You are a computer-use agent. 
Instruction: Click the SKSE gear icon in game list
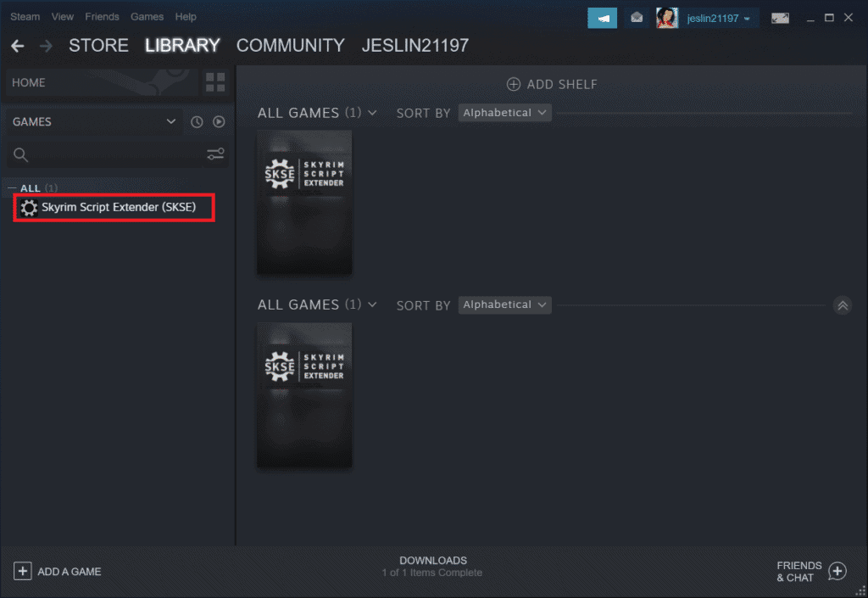click(x=29, y=208)
